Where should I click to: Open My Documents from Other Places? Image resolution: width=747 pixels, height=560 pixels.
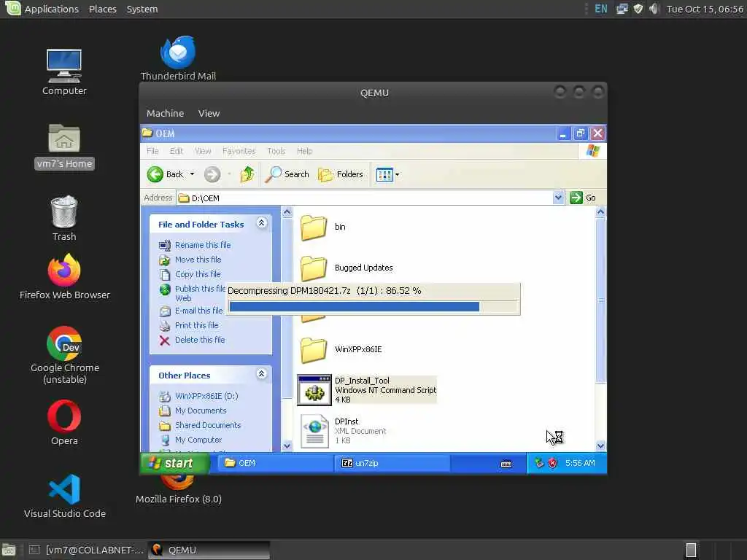point(201,411)
